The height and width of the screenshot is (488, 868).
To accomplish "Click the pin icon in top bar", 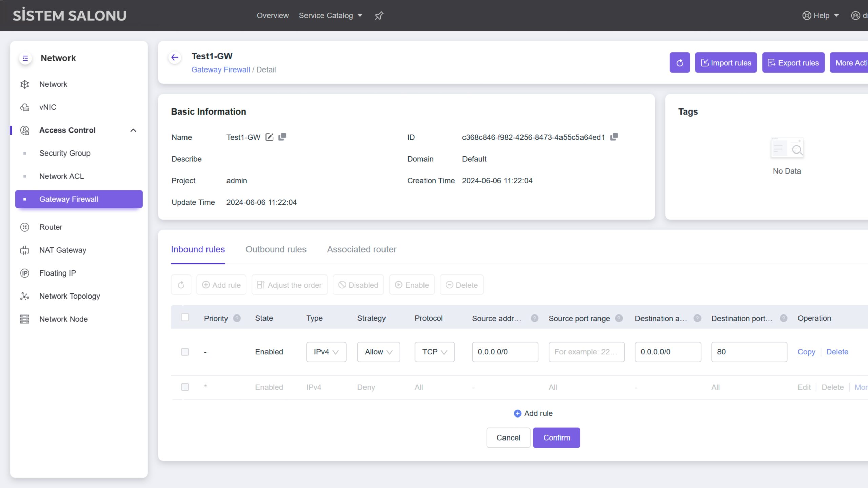I will pos(379,16).
